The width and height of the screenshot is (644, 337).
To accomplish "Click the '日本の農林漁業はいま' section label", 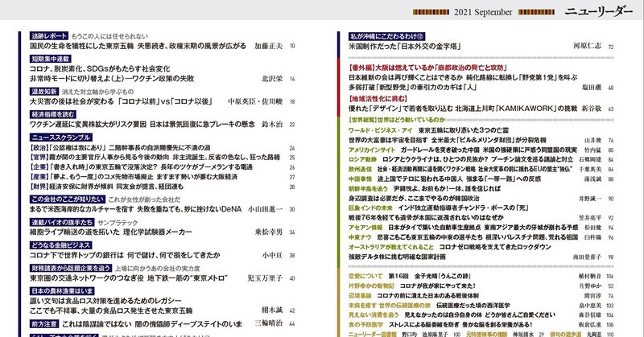I will click(x=63, y=291).
